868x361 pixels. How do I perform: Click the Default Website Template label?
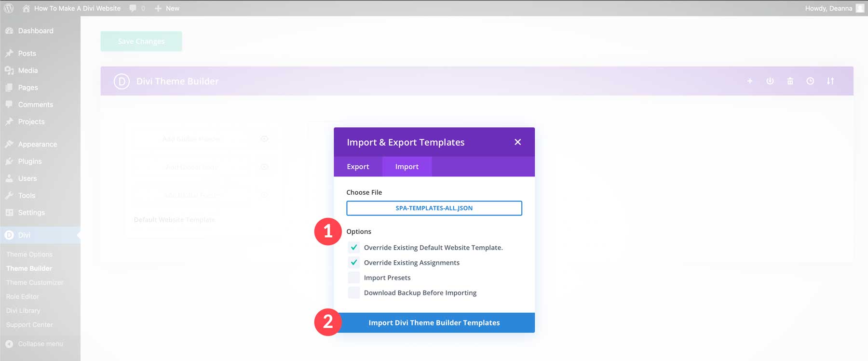click(x=175, y=220)
